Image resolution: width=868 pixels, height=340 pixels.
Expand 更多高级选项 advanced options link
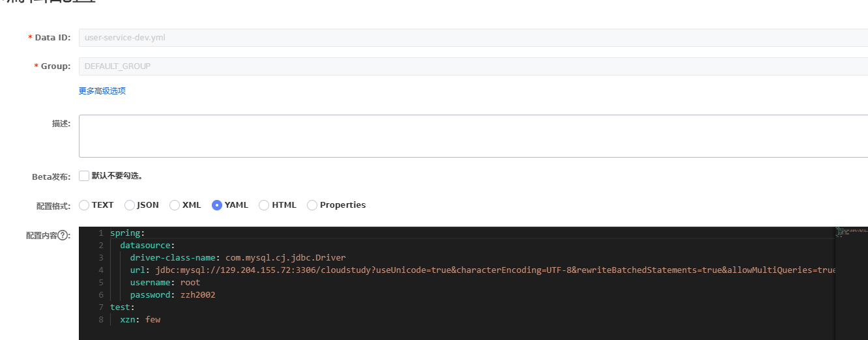pos(102,91)
